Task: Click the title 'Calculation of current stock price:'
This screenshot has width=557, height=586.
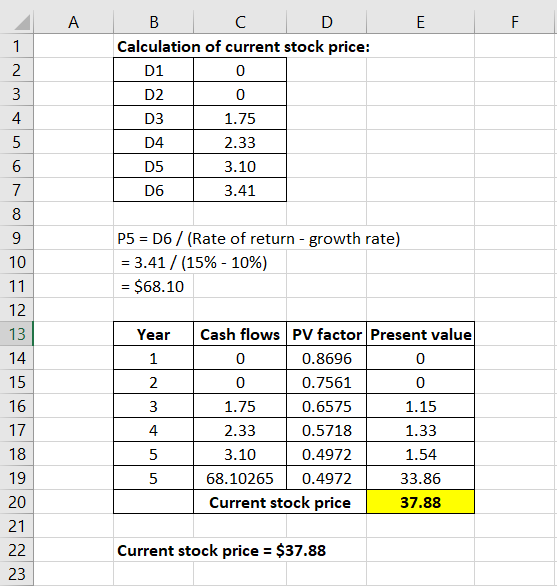Action: click(243, 47)
